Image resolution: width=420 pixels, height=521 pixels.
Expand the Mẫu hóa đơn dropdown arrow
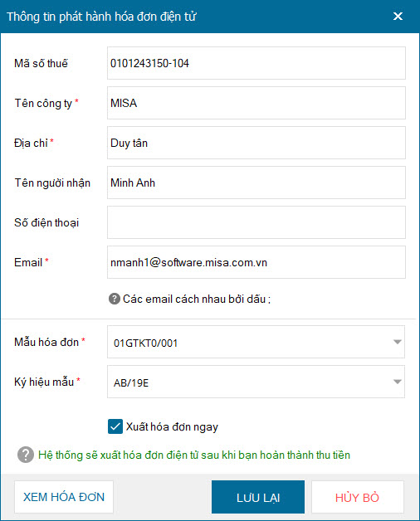click(397, 342)
